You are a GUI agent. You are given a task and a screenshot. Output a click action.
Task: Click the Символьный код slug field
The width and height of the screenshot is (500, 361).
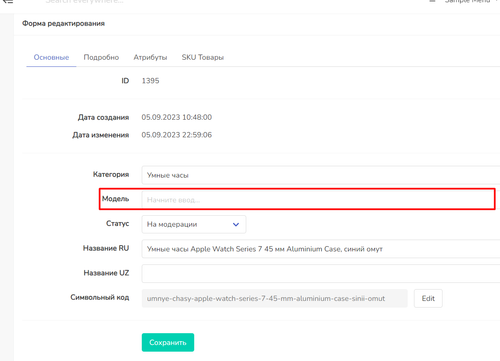tap(274, 298)
